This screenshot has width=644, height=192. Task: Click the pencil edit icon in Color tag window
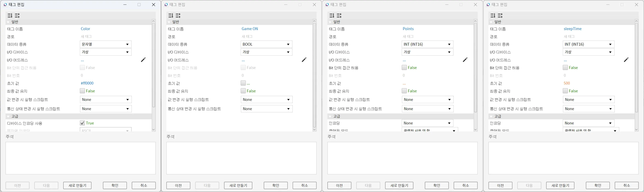(x=143, y=60)
